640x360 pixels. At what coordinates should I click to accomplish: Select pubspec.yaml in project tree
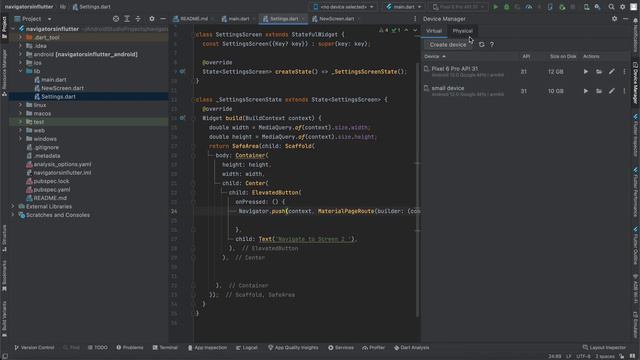(51, 189)
